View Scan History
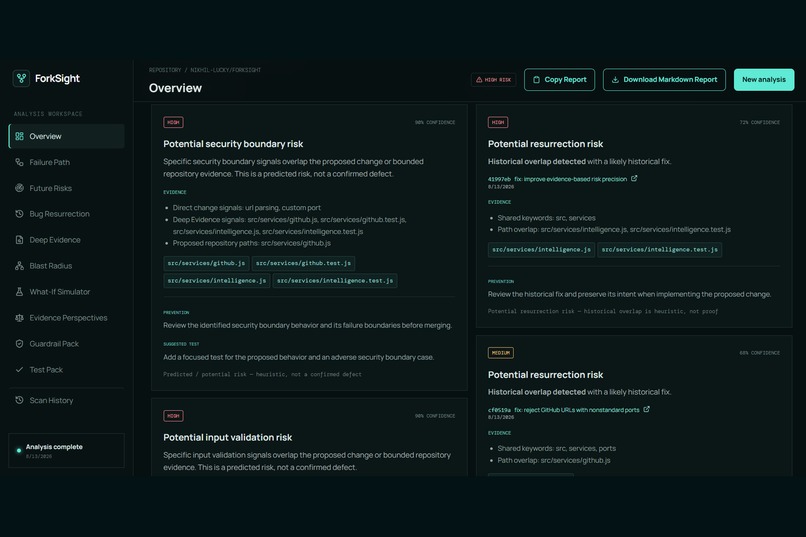 [66, 400]
